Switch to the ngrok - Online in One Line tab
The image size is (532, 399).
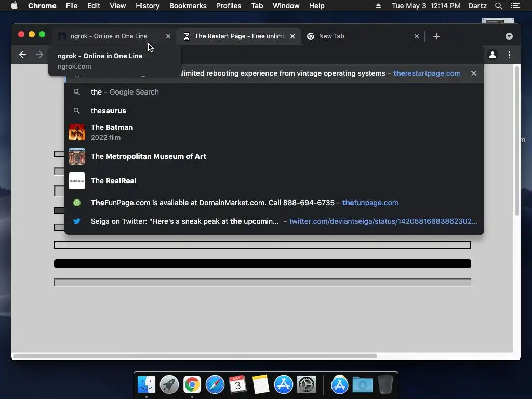coord(109,36)
